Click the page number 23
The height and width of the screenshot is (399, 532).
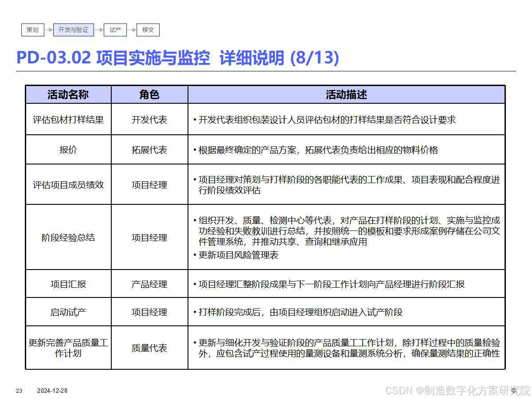pyautogui.click(x=18, y=391)
